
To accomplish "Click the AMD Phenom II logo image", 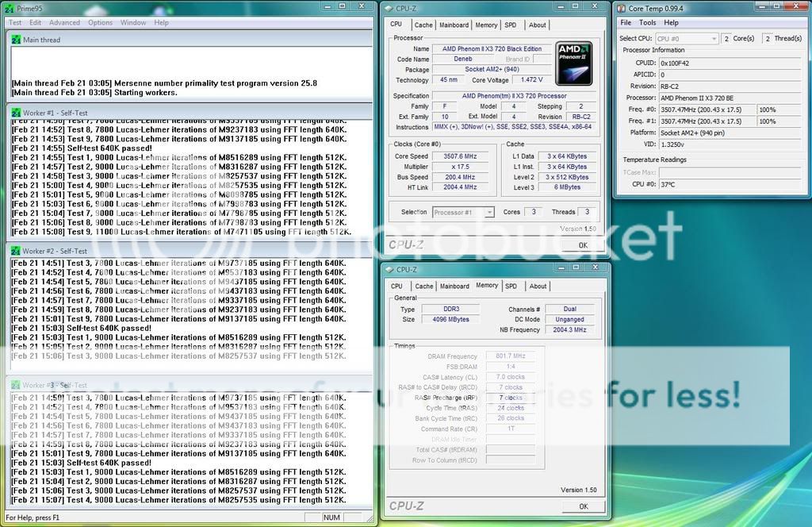I will [x=574, y=63].
